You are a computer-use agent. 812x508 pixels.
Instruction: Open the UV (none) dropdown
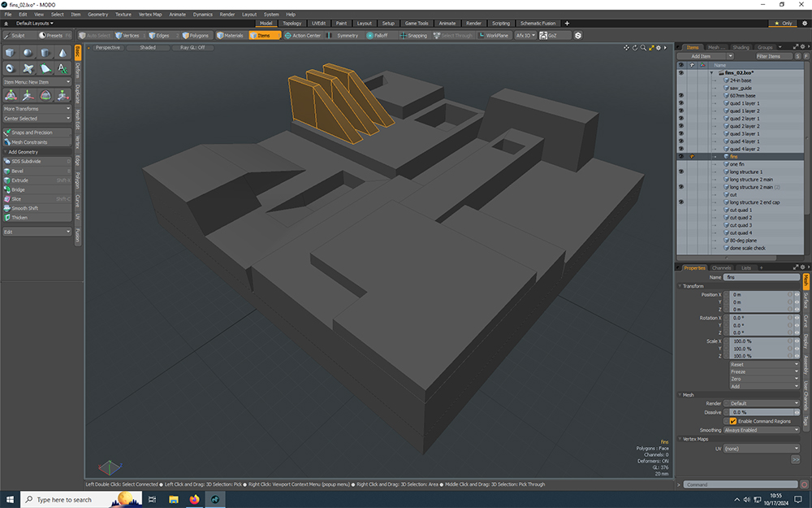[x=762, y=449]
